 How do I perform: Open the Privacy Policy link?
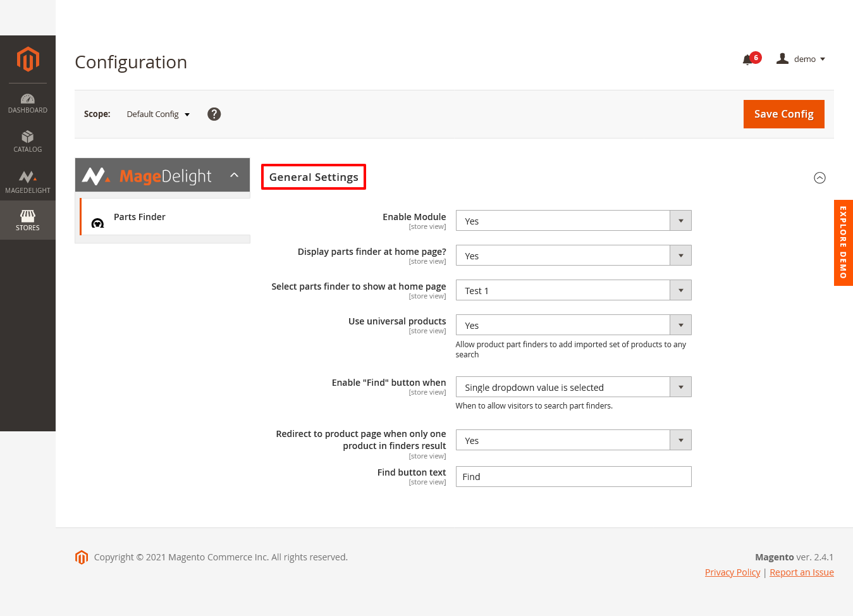click(732, 572)
